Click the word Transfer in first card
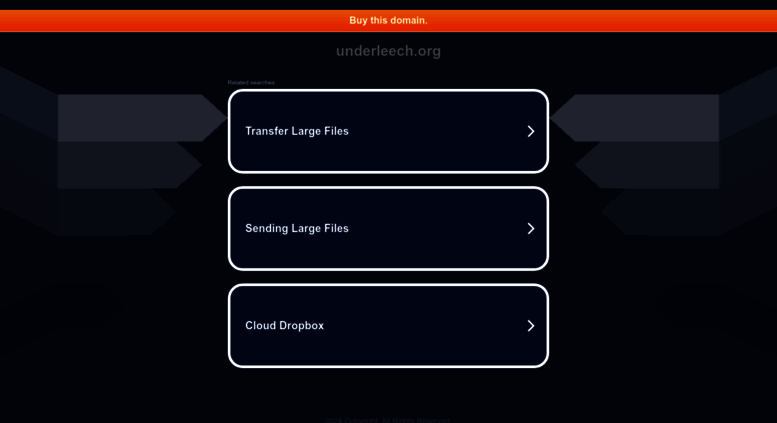The image size is (777, 423). point(267,131)
